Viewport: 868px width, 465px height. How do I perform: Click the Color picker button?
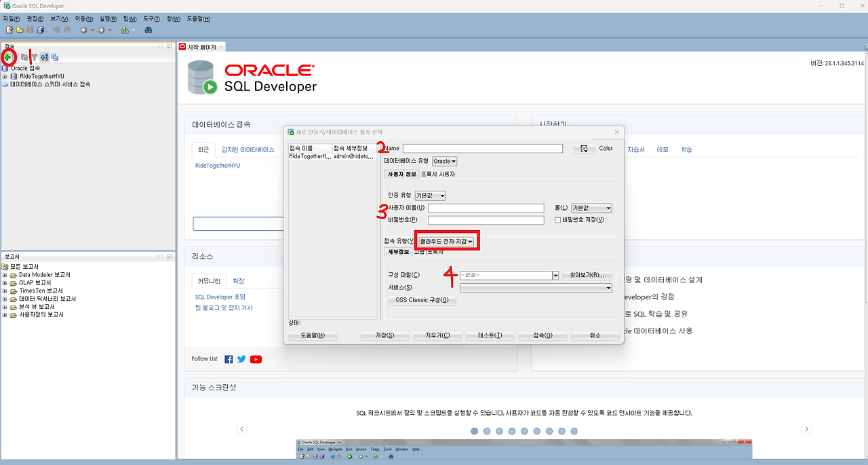584,149
